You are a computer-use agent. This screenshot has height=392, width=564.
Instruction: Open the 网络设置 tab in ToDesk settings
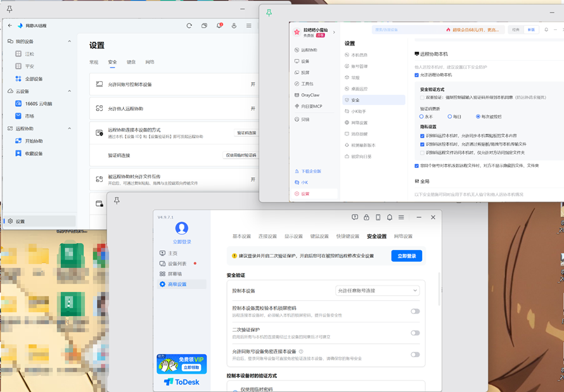tap(403, 236)
